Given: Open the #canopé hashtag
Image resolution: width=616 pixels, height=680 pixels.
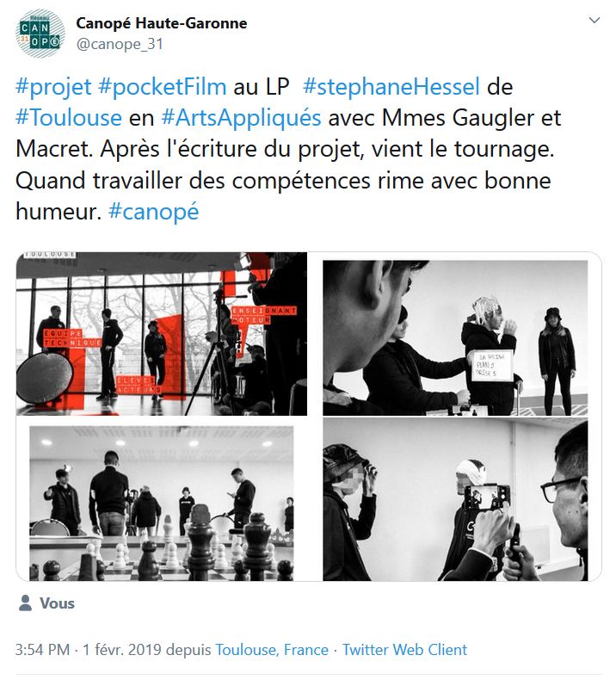Looking at the screenshot, I should tap(153, 212).
